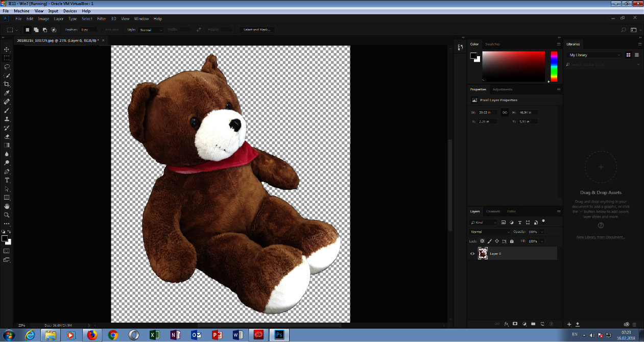The width and height of the screenshot is (644, 342).
Task: Click the Select and Mask button
Action: [x=257, y=29]
